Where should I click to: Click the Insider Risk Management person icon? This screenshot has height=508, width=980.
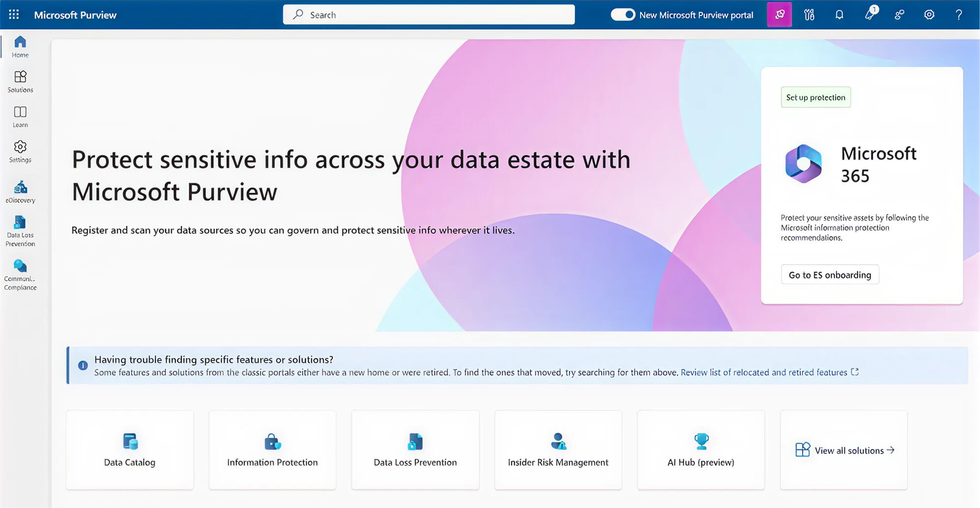pos(558,441)
